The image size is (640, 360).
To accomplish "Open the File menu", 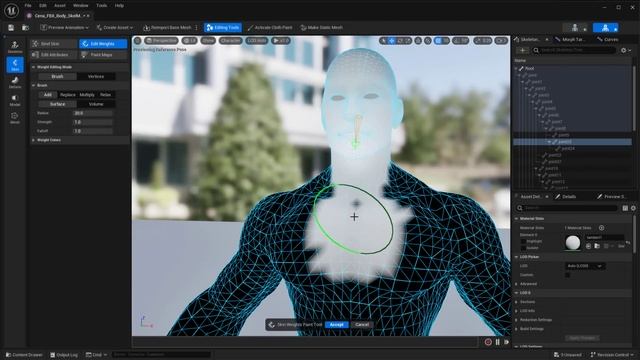I will 28,6.
